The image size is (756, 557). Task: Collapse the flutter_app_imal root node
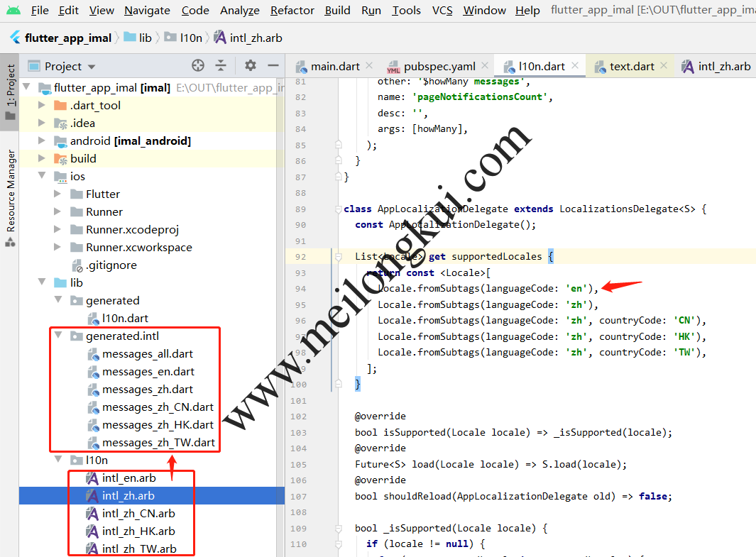pyautogui.click(x=27, y=87)
